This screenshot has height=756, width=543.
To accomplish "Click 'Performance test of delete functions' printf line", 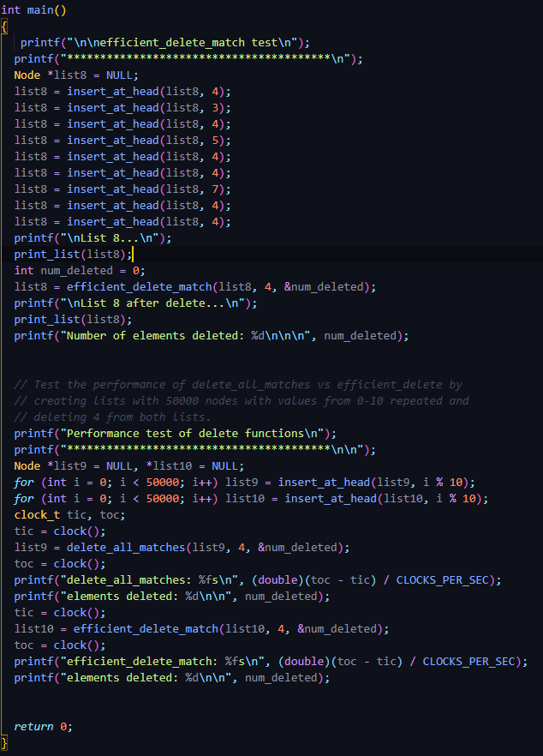I will (x=175, y=434).
